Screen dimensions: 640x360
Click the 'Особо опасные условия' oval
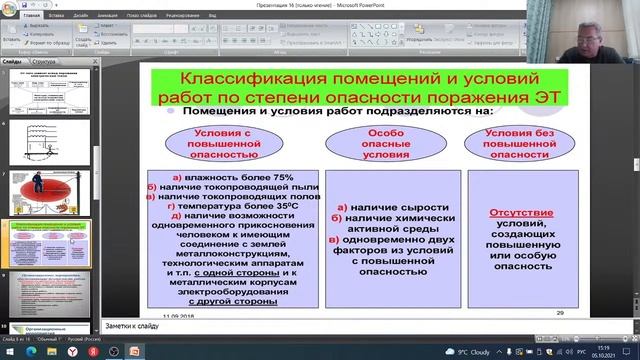tap(386, 144)
